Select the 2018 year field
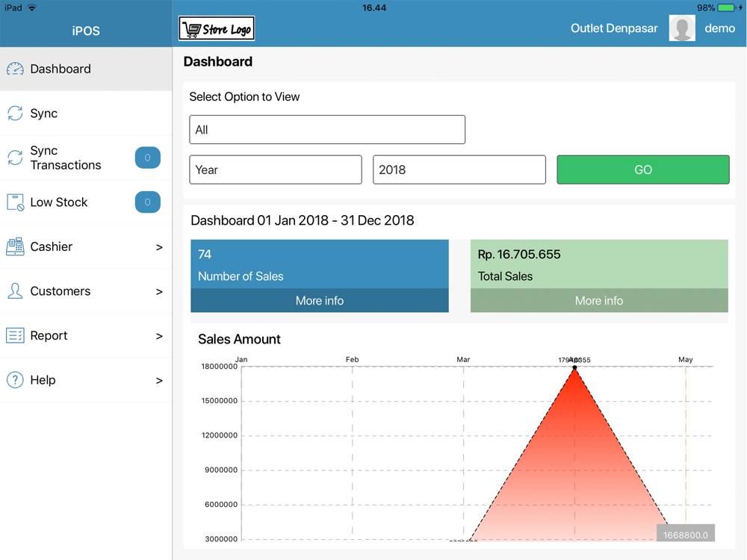This screenshot has width=747, height=560. [x=459, y=170]
